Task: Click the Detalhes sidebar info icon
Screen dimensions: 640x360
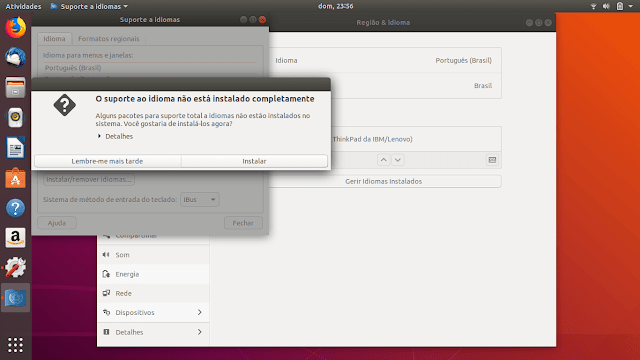Action: click(x=106, y=332)
